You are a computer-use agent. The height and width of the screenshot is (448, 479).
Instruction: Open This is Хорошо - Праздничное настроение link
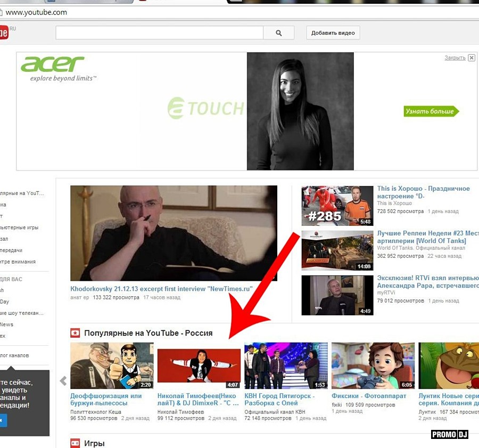click(x=424, y=192)
